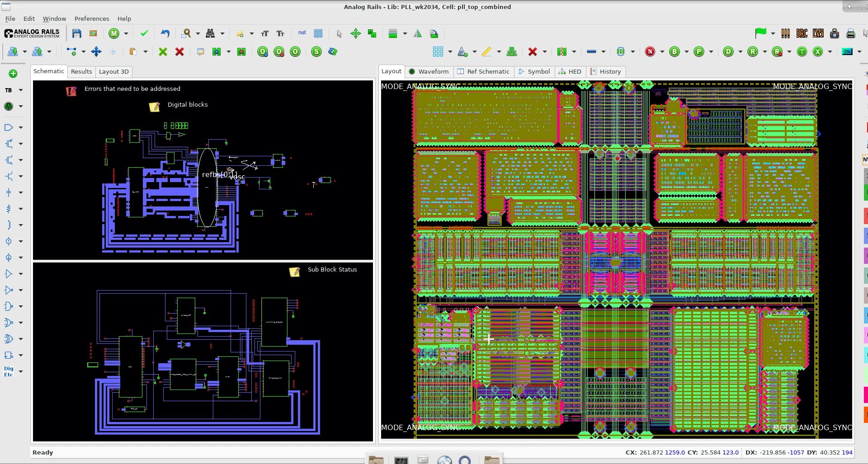Screen dimensions: 868x464
Task: Click the printer icon
Action: [x=850, y=33]
